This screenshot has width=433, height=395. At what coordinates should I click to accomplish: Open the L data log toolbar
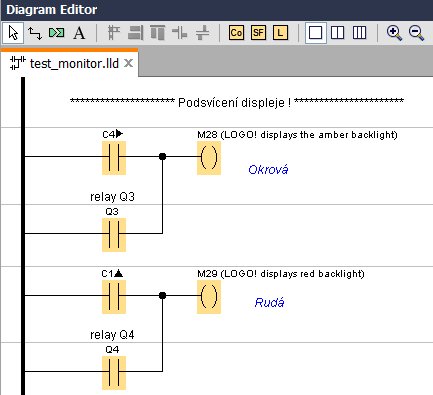[280, 33]
